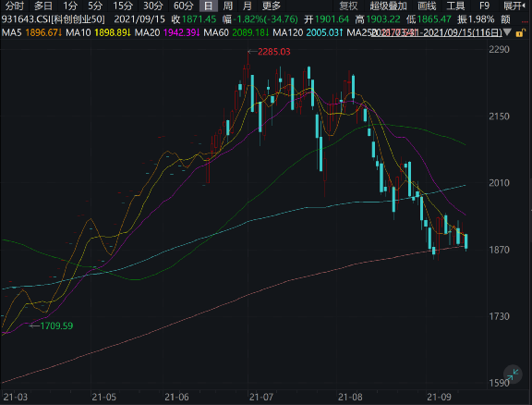Switch to 周 weekly period
Screen dimensions: 532x405
[228, 6]
